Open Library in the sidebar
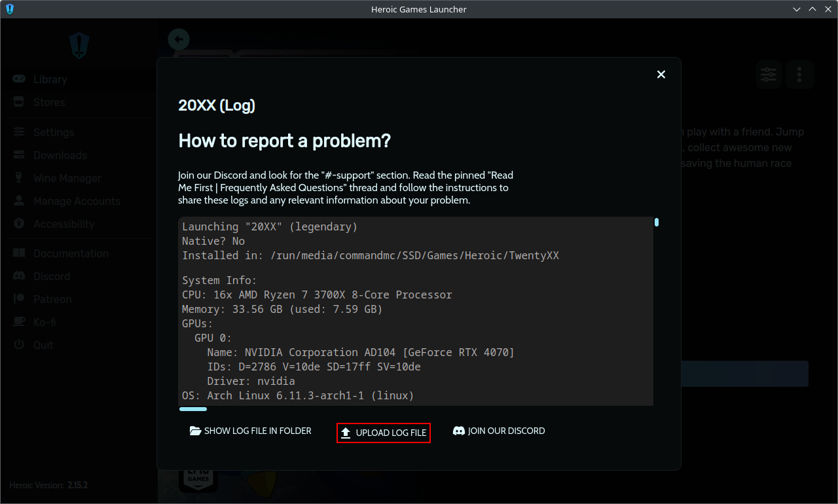 tap(50, 79)
